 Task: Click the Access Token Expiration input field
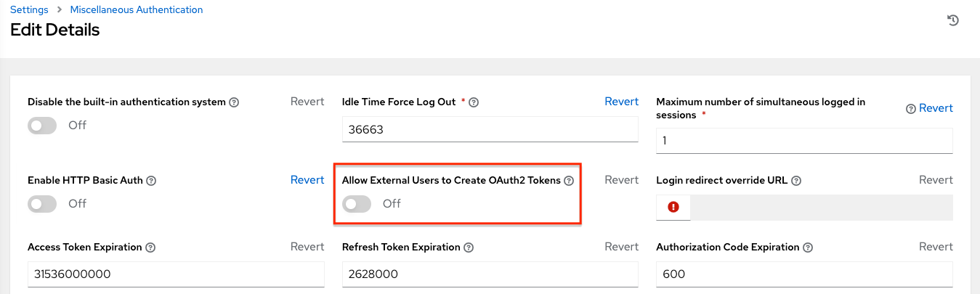pos(176,274)
